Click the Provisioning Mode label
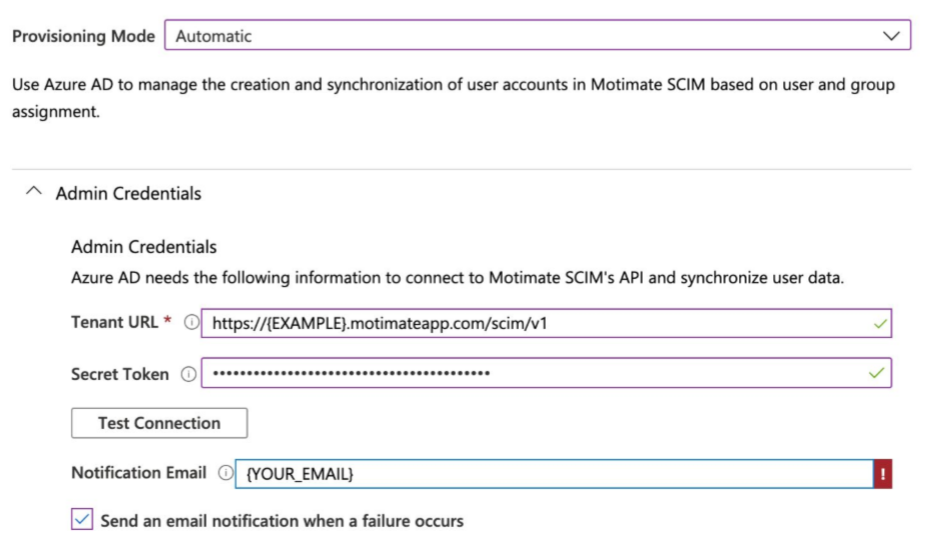 coord(83,36)
